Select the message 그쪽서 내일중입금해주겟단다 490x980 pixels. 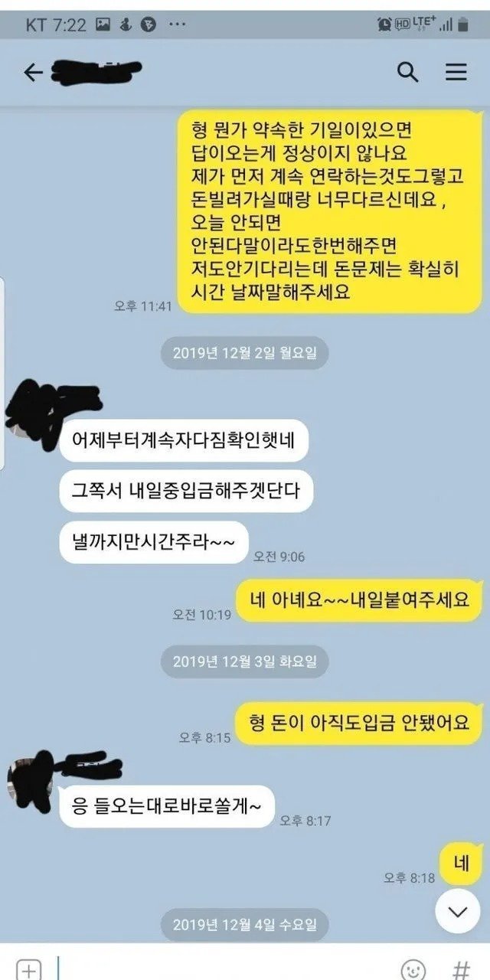187,491
